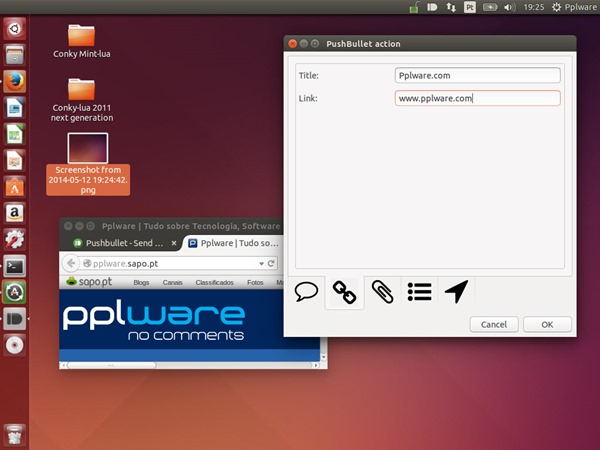Click the Title input field
The width and height of the screenshot is (600, 450).
click(478, 75)
